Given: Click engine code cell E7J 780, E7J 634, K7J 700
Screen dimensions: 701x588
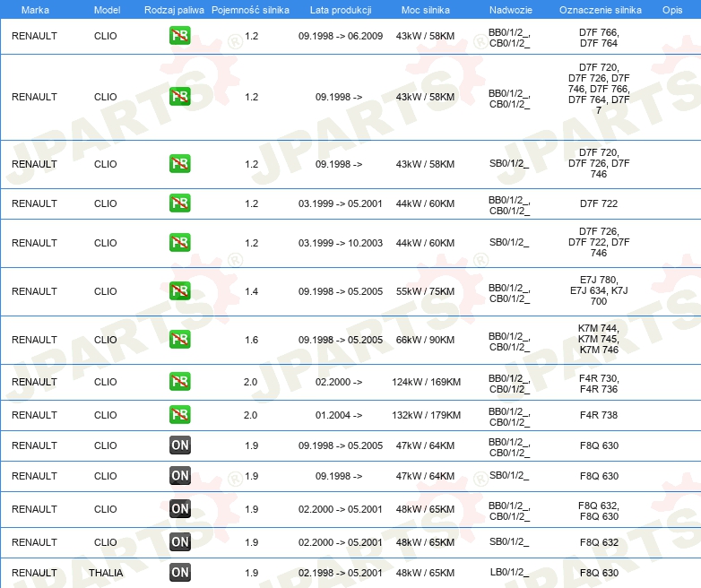Looking at the screenshot, I should coord(599,290).
